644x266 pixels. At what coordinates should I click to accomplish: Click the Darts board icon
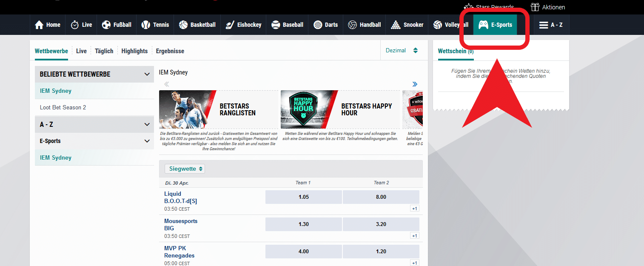(318, 25)
